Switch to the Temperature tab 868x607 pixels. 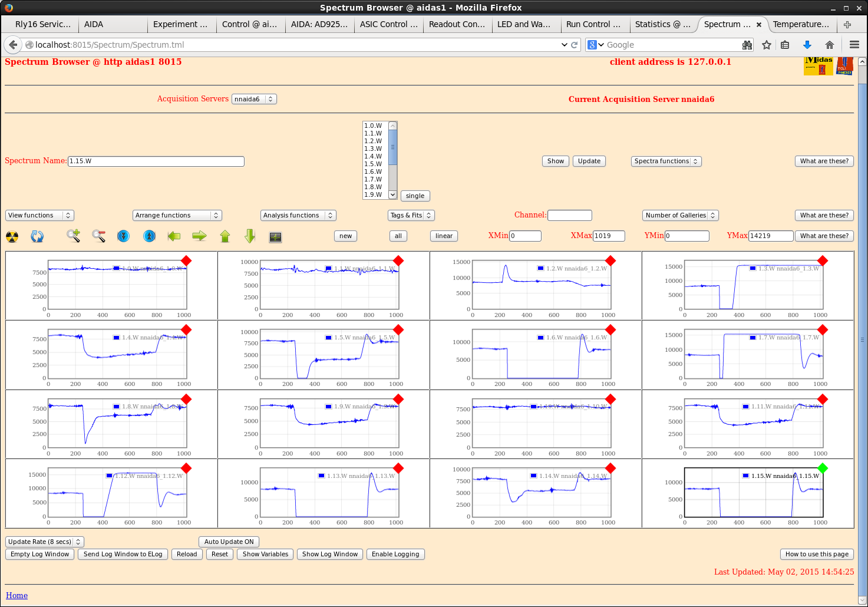[x=801, y=24]
